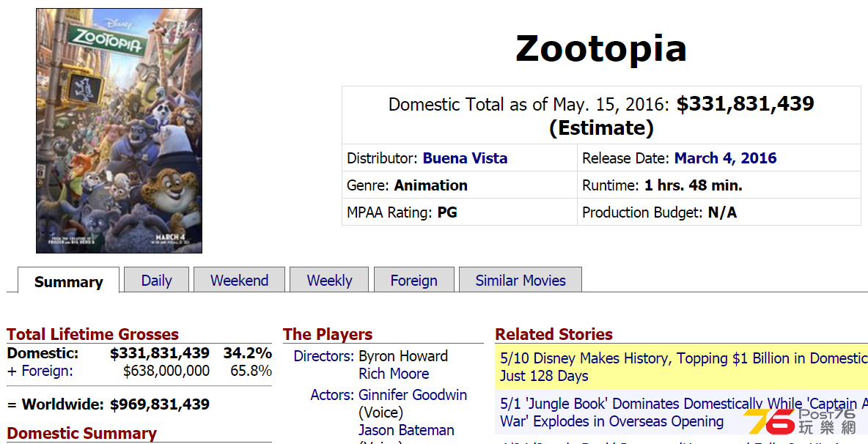
Task: Click the Actors category link
Action: (331, 395)
